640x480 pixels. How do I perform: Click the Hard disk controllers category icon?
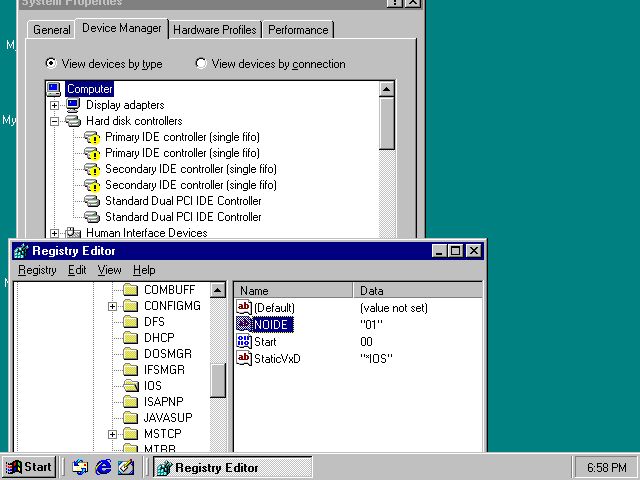pos(73,121)
